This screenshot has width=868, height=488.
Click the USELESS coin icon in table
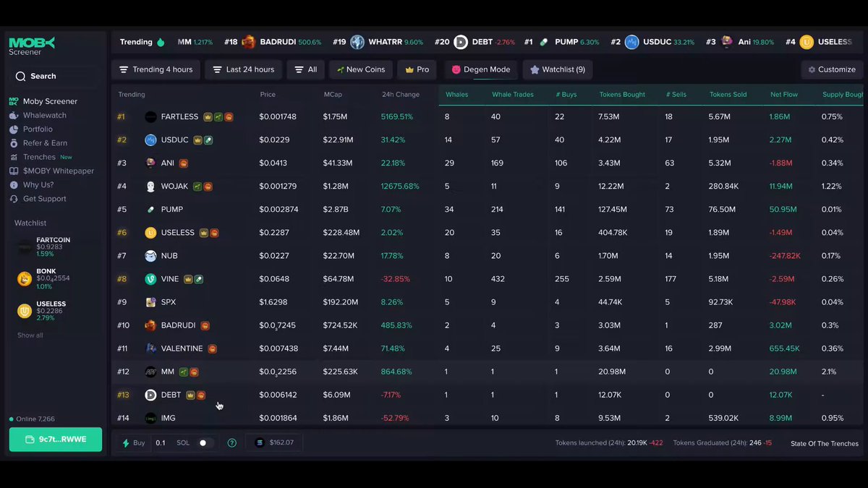[150, 233]
